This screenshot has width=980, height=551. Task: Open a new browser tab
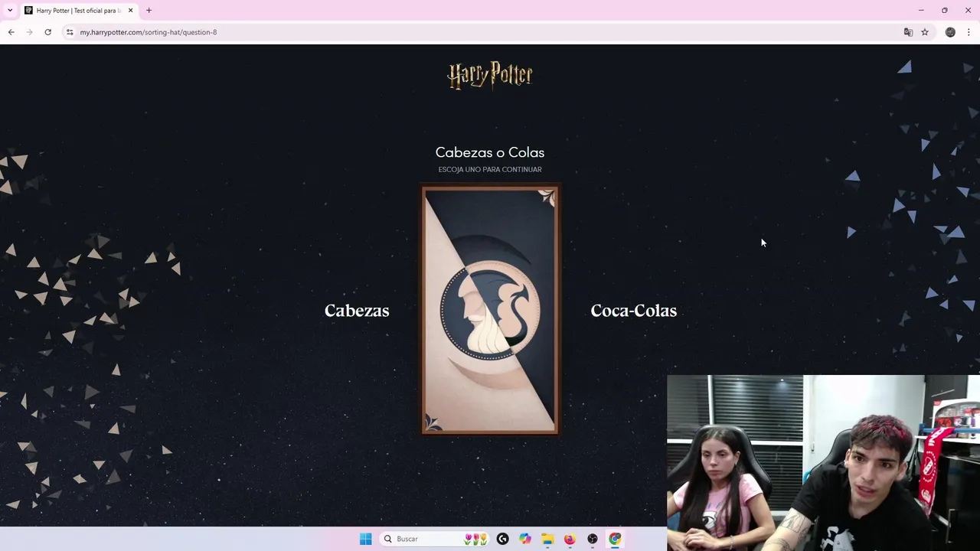pos(149,11)
